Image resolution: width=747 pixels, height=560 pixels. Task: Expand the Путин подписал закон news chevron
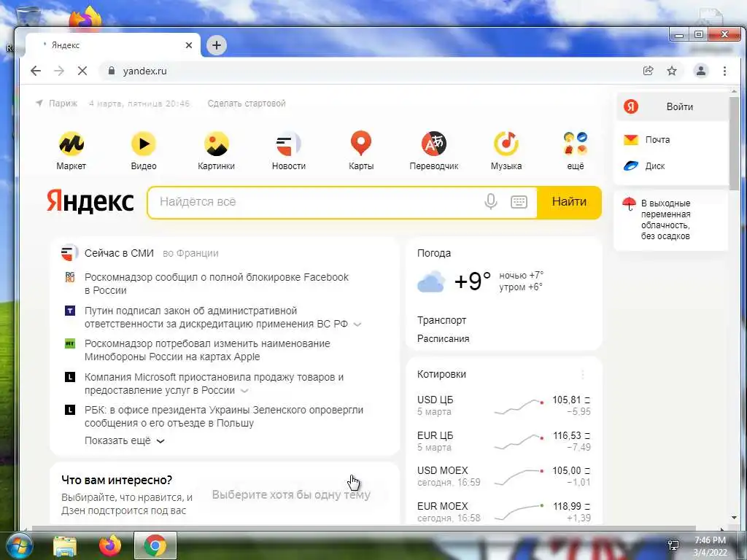pos(357,324)
